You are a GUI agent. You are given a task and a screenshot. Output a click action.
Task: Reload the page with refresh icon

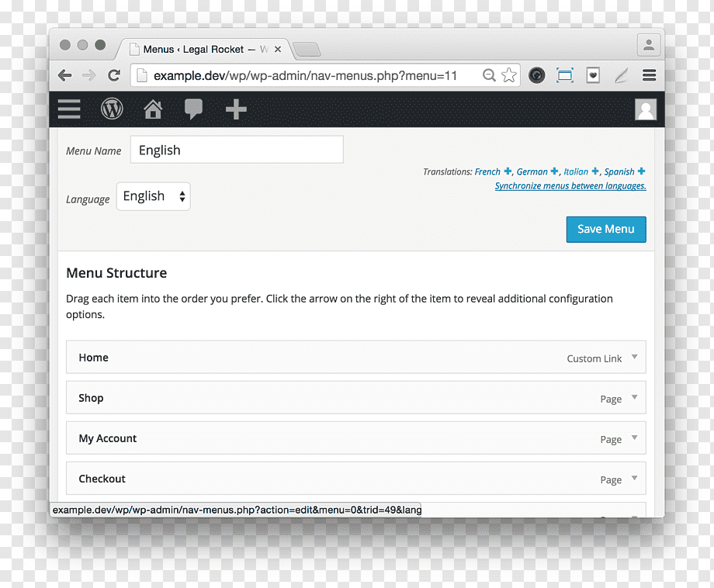(114, 75)
